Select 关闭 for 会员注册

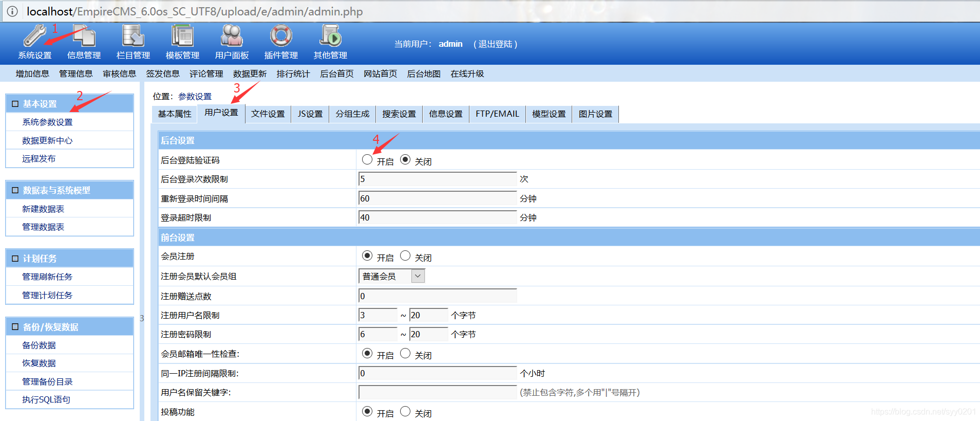click(x=405, y=256)
